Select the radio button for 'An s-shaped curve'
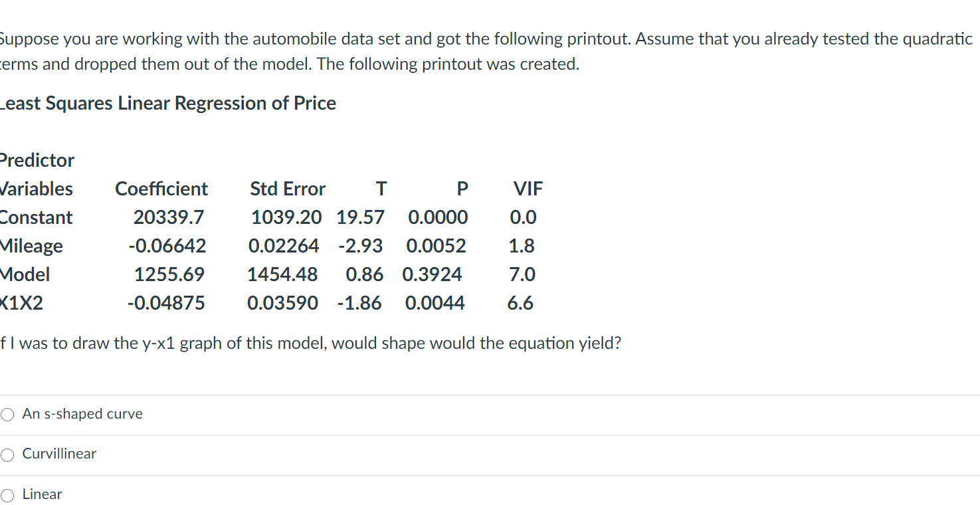The width and height of the screenshot is (980, 505). coord(7,414)
